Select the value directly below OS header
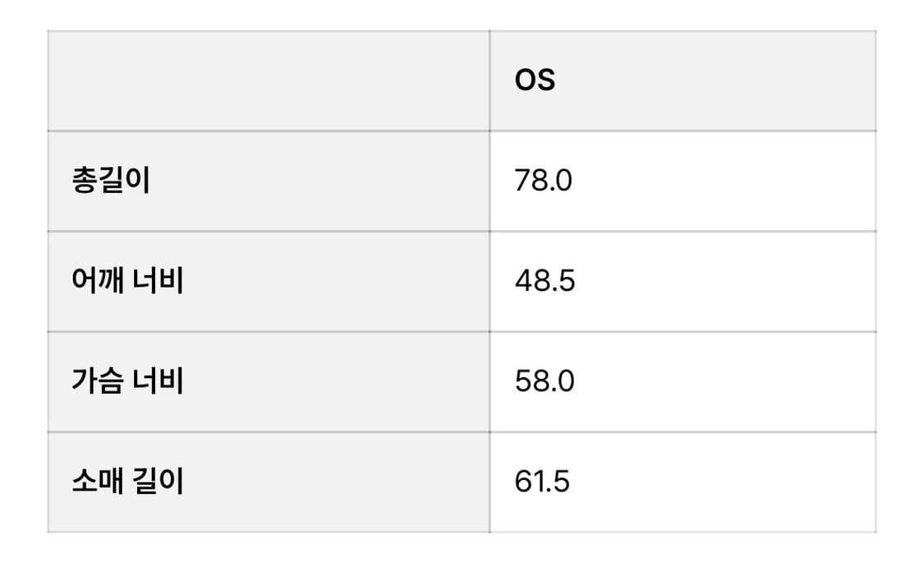 click(543, 181)
